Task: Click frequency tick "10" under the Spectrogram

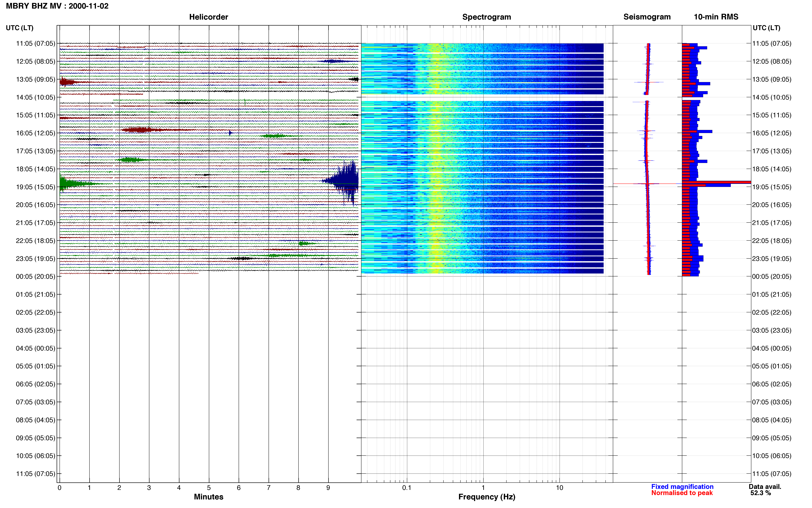Action: tap(559, 487)
